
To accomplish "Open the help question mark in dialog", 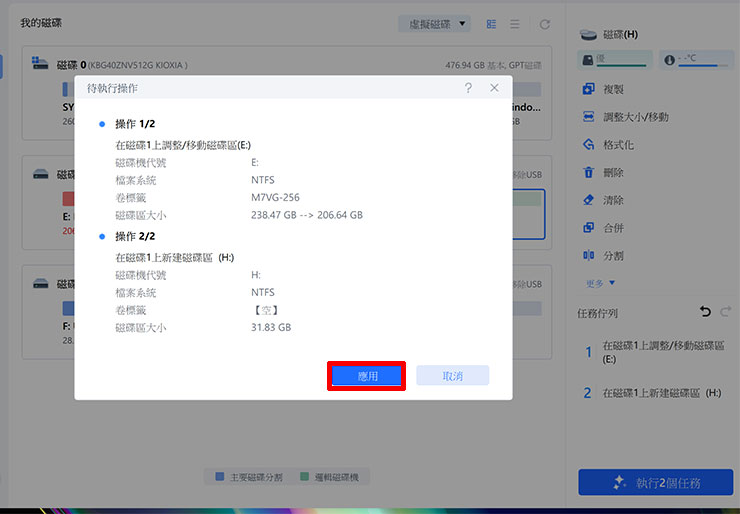I will click(468, 88).
